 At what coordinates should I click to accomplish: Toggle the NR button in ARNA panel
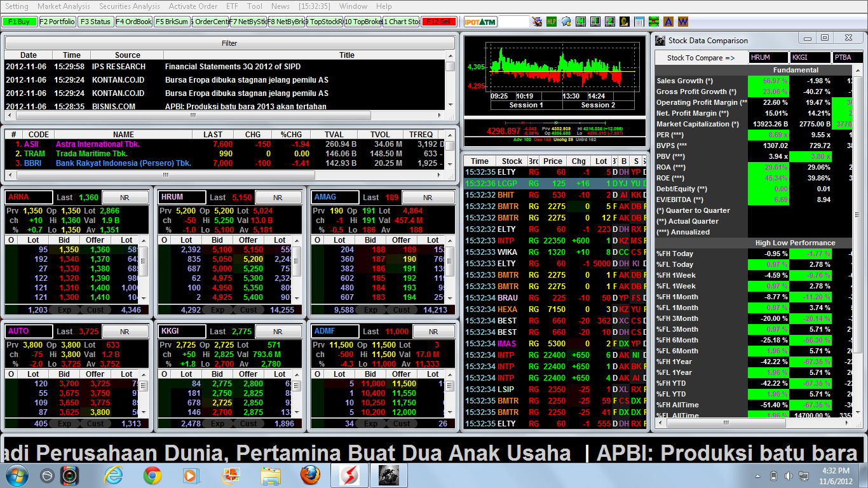click(x=125, y=198)
